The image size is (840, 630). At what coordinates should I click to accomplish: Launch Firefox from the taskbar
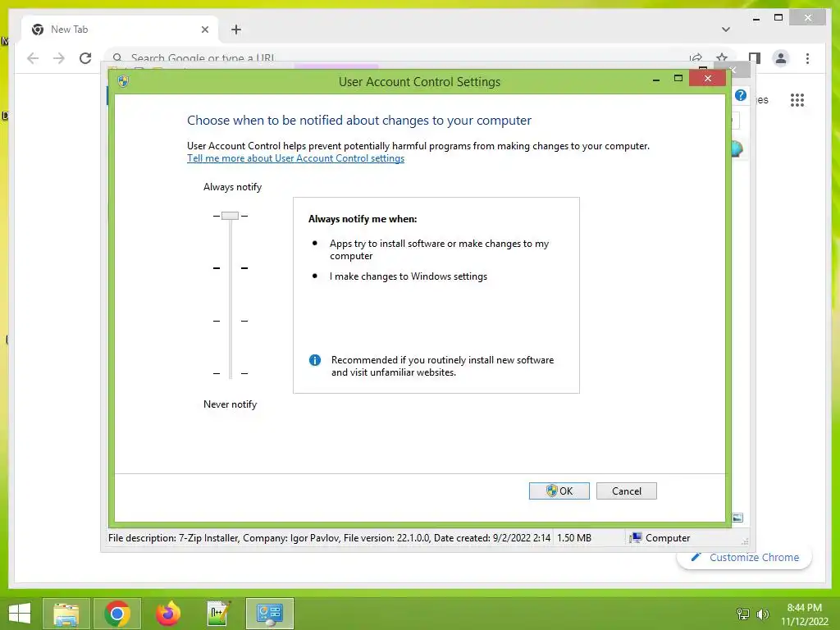point(167,614)
